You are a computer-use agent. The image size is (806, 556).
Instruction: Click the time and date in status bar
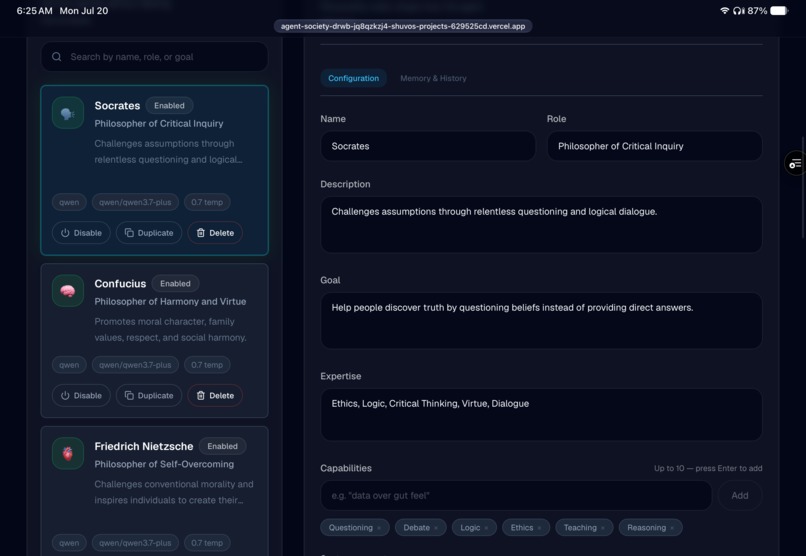62,11
